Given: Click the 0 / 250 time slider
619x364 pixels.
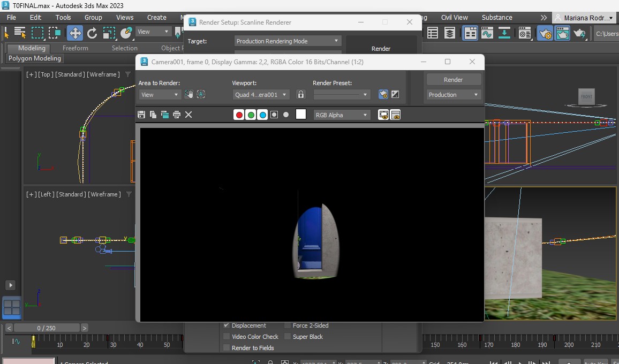Looking at the screenshot, I should click(46, 328).
